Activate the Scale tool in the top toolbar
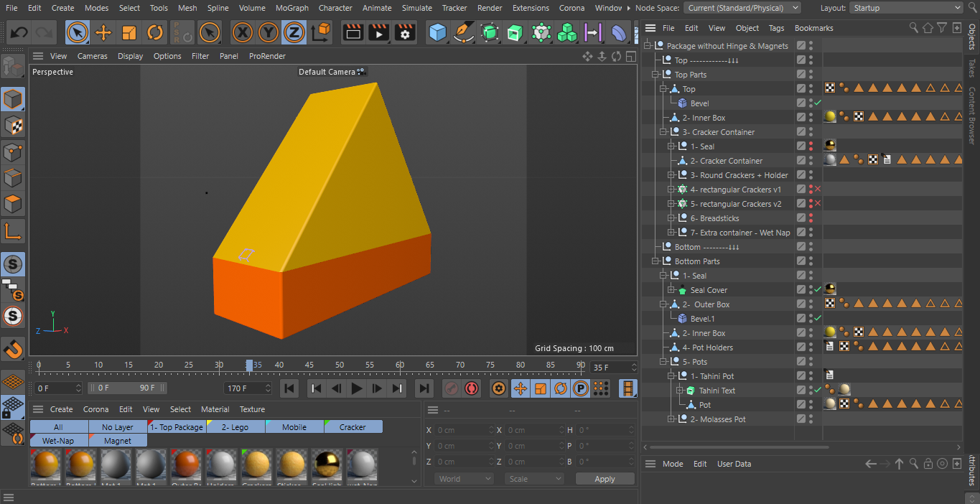 (129, 32)
